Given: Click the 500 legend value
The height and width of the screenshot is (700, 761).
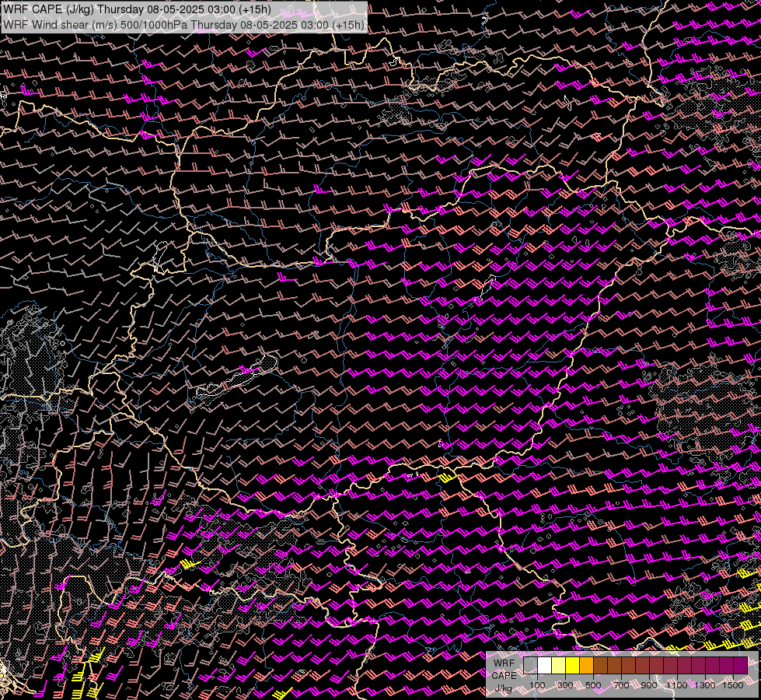Looking at the screenshot, I should (x=593, y=685).
